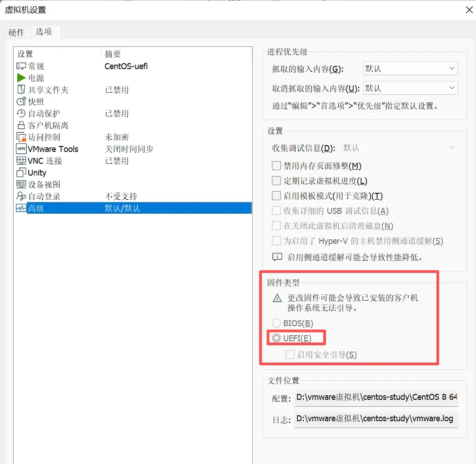Click the 高级 waveform icon
The image size is (476, 464).
21,208
